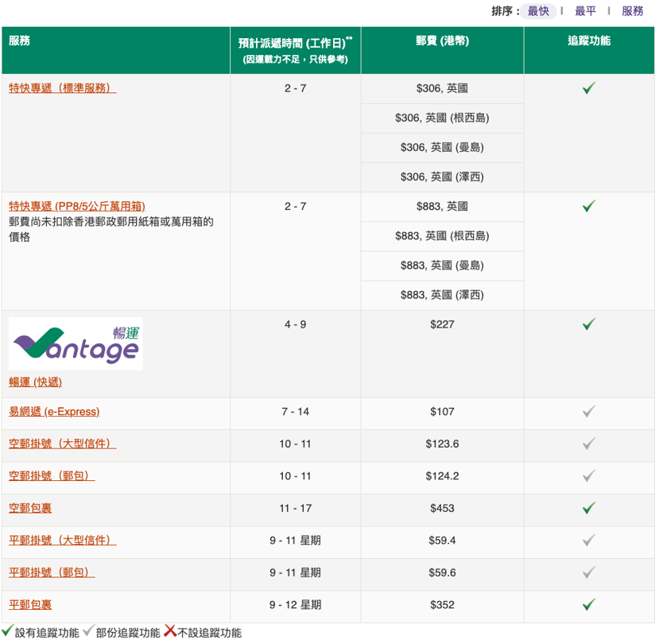
Task: Open 易網遞 (e-Express) service link
Action: coord(54,412)
